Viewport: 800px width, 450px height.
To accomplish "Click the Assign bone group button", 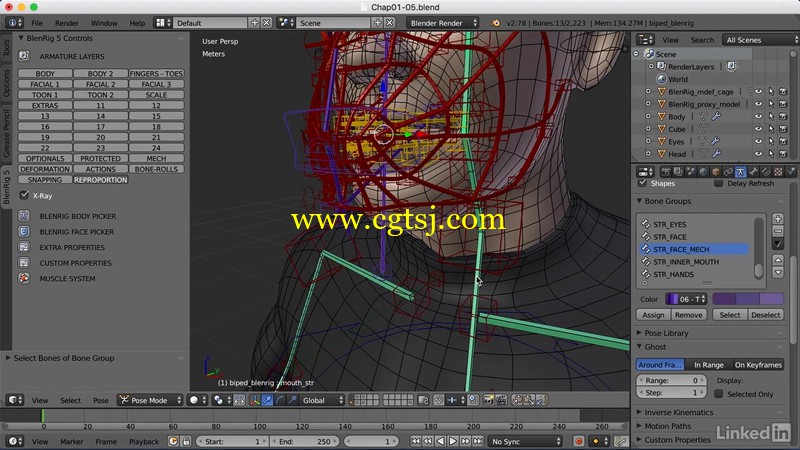I will (654, 315).
